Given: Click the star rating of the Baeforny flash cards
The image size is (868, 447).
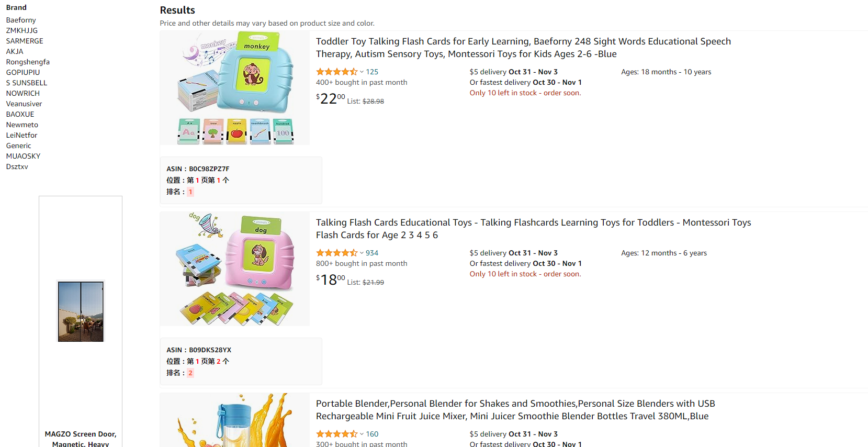Looking at the screenshot, I should pos(336,72).
